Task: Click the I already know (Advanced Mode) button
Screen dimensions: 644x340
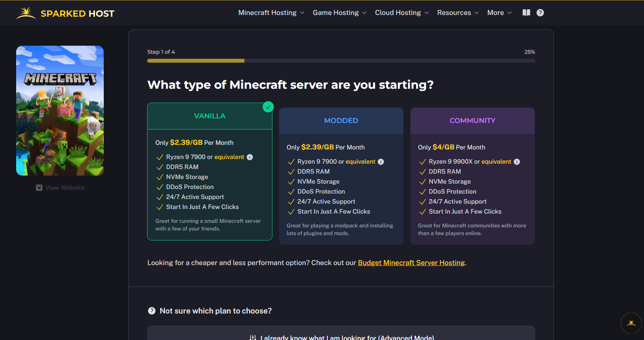Action: pos(341,333)
